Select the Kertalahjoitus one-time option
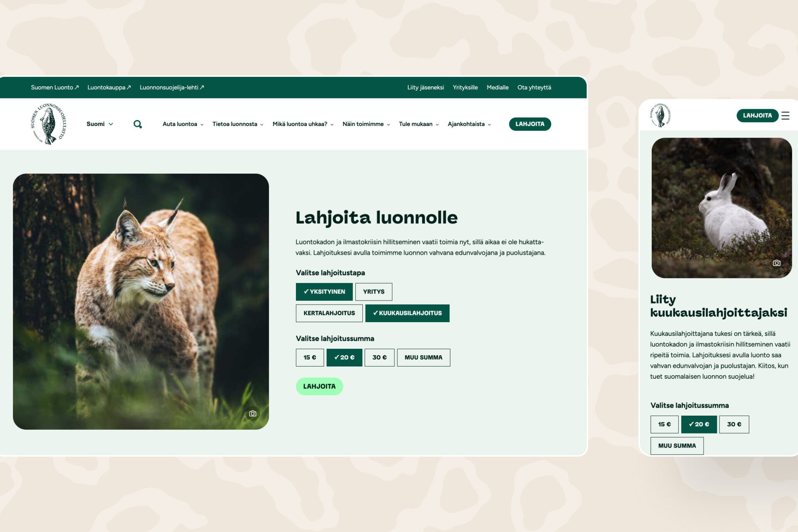The width and height of the screenshot is (798, 532). [329, 313]
